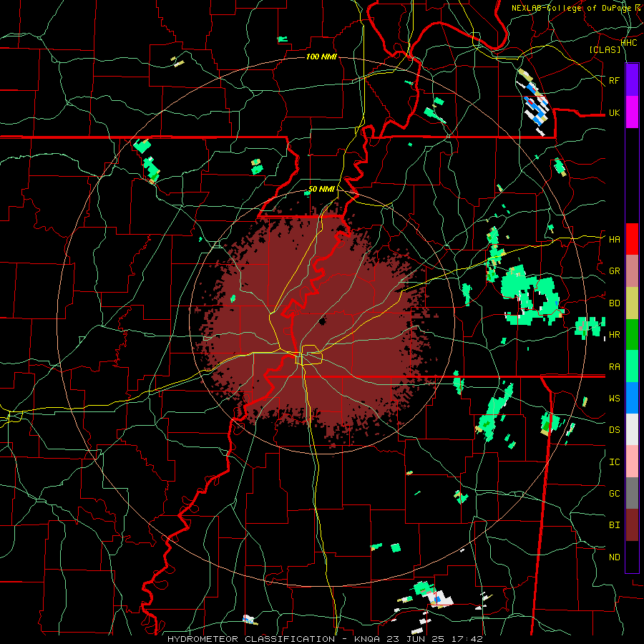Image resolution: width=644 pixels, height=644 pixels.
Task: Select the blue WS legend swatch
Action: (x=632, y=398)
